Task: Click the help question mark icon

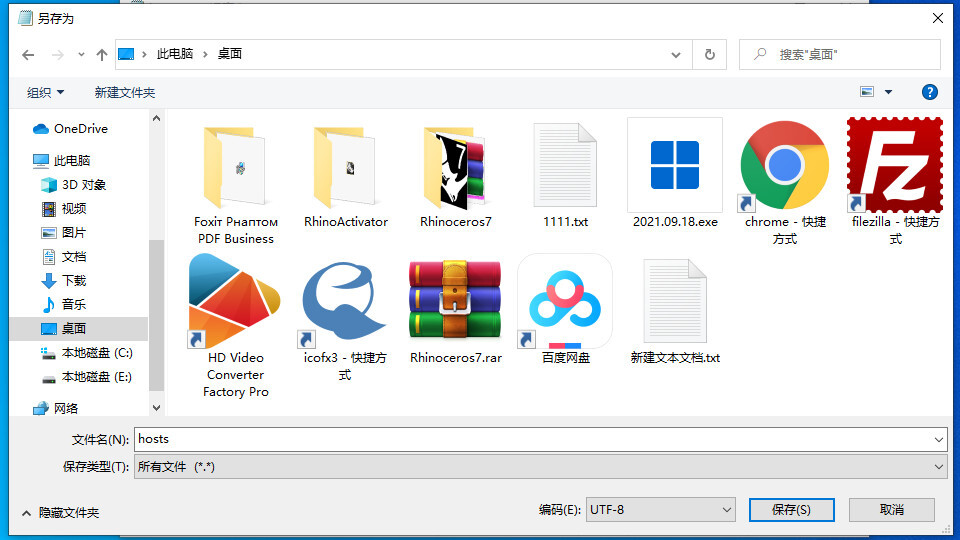Action: (x=929, y=92)
